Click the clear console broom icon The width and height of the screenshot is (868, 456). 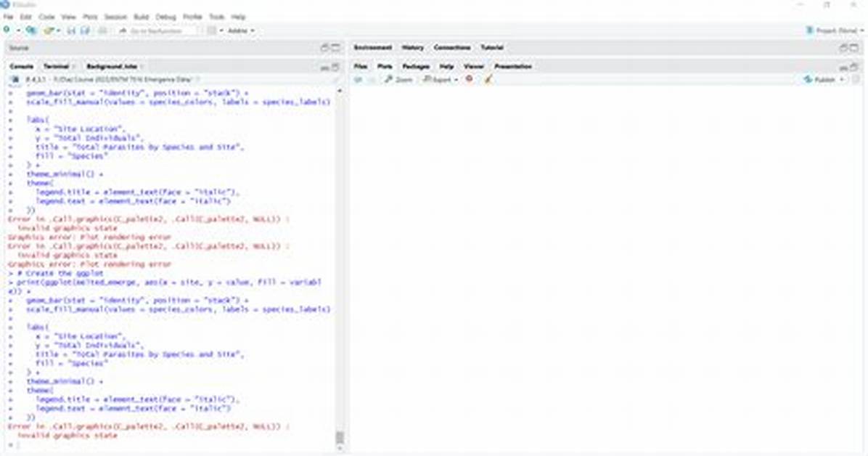pyautogui.click(x=335, y=80)
